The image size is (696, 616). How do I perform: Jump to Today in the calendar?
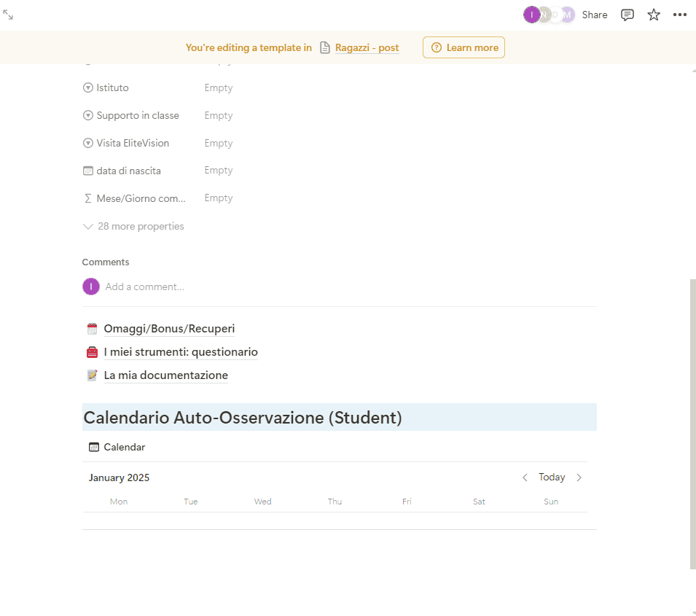click(552, 477)
